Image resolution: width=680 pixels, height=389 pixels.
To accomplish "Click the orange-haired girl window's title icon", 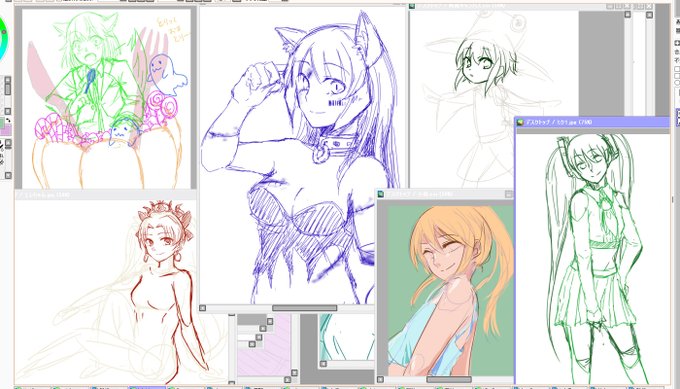I will (381, 194).
